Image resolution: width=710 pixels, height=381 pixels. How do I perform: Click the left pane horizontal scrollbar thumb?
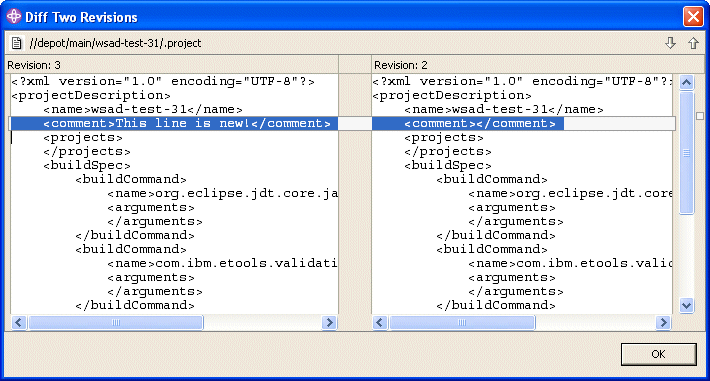[116, 323]
